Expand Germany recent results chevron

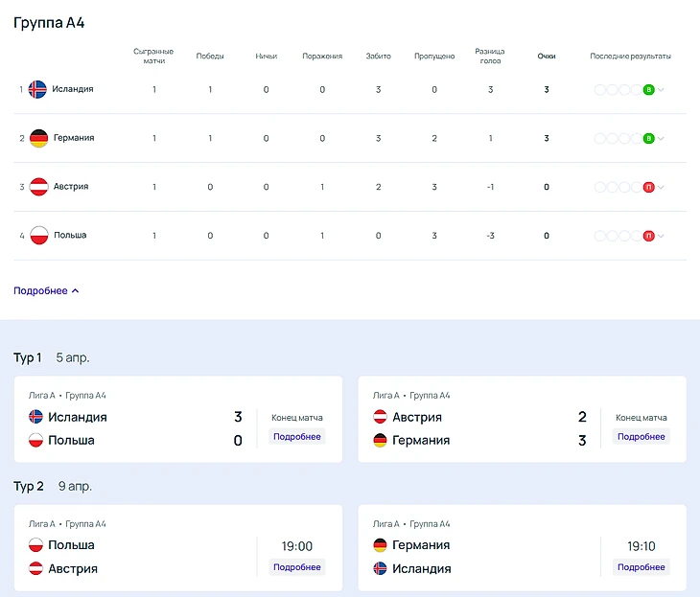pyautogui.click(x=662, y=139)
